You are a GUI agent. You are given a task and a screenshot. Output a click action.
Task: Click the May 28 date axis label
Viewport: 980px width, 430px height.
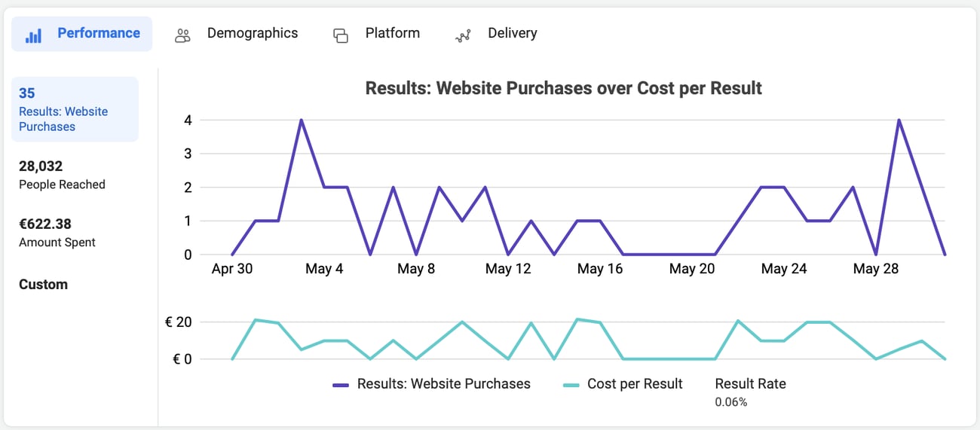pos(875,269)
